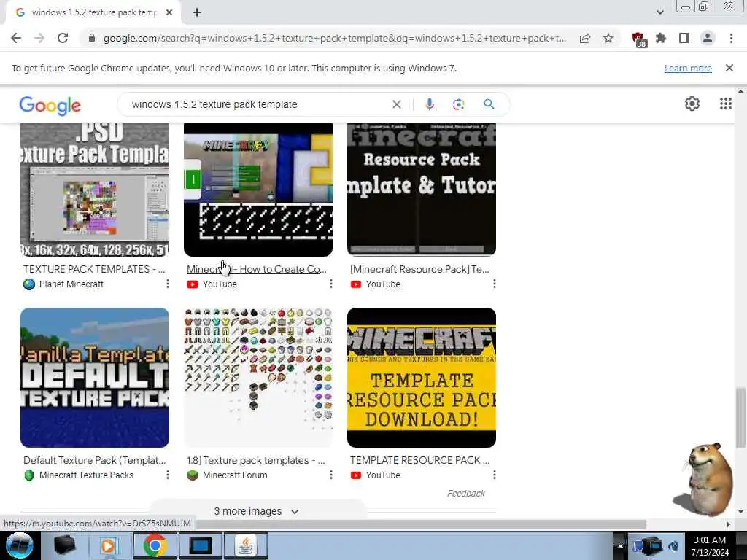This screenshot has height=560, width=747.
Task: Open the Google apps grid
Action: (726, 104)
